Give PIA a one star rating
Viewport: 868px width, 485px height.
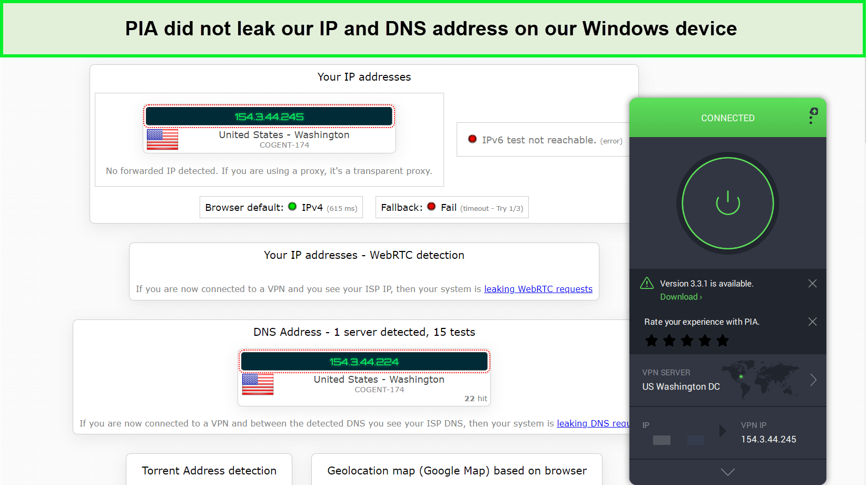tap(652, 341)
